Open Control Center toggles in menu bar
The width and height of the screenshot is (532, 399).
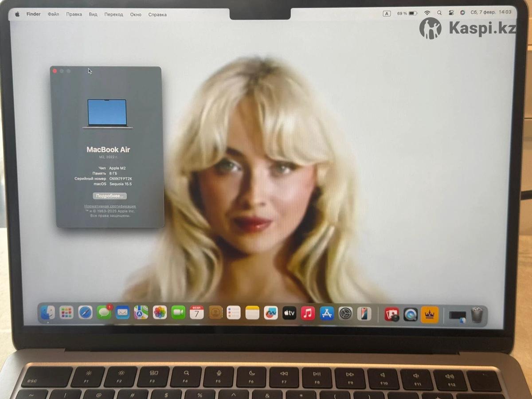(451, 13)
